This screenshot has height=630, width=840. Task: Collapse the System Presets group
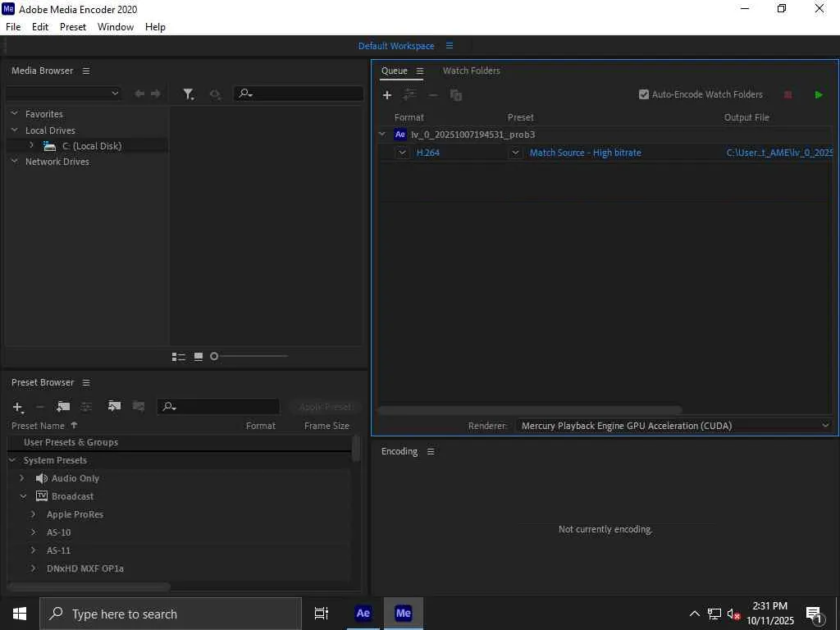(x=13, y=460)
